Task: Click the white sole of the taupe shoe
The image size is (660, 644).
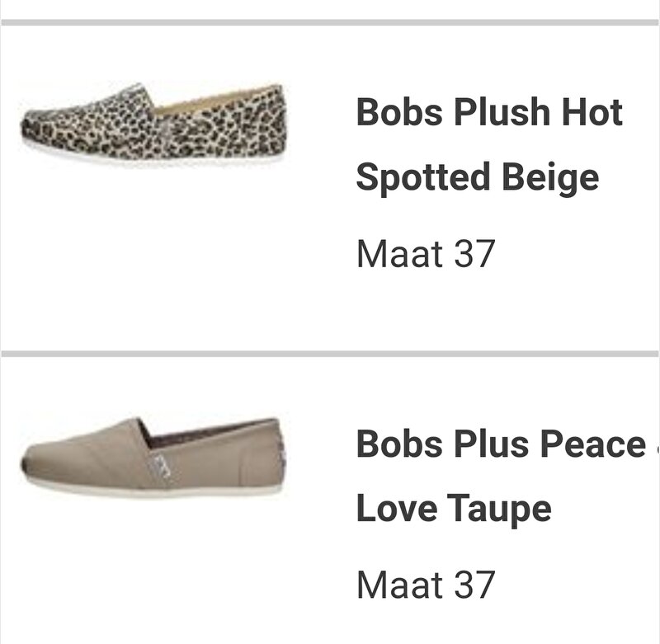Action: click(x=165, y=491)
